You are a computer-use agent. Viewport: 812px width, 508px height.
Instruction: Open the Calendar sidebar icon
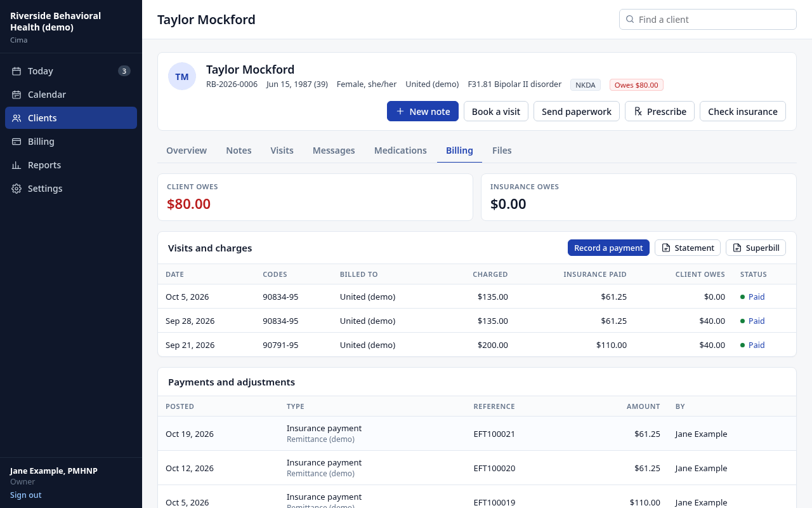(16, 95)
